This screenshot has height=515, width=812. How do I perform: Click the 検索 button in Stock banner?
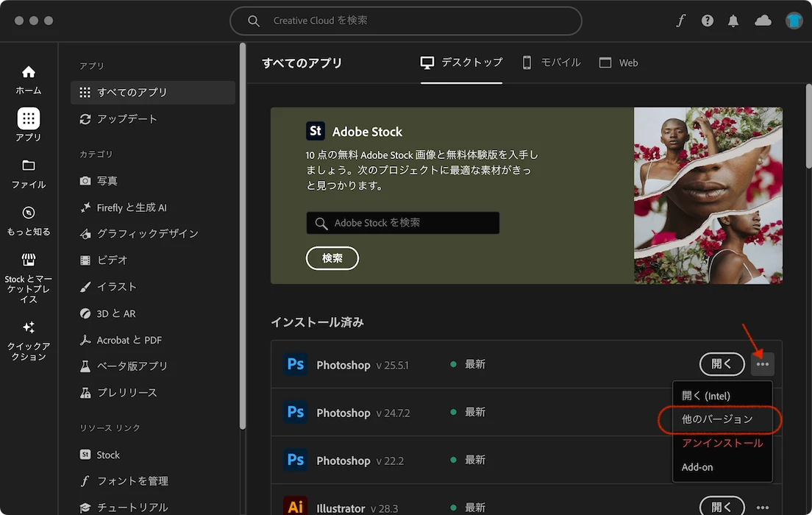coord(332,258)
